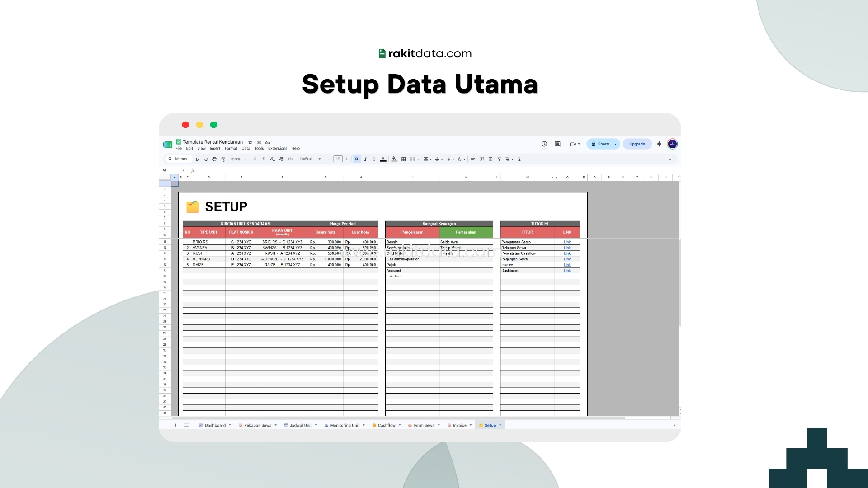The width and height of the screenshot is (868, 488).
Task: Open the Google account avatar
Action: [x=672, y=144]
